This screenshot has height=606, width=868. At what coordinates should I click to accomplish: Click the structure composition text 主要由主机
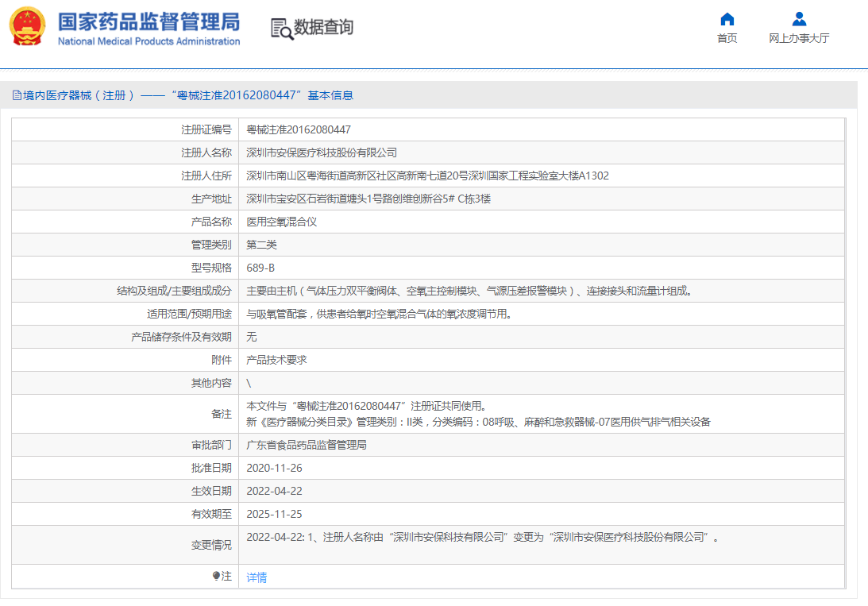pos(471,291)
